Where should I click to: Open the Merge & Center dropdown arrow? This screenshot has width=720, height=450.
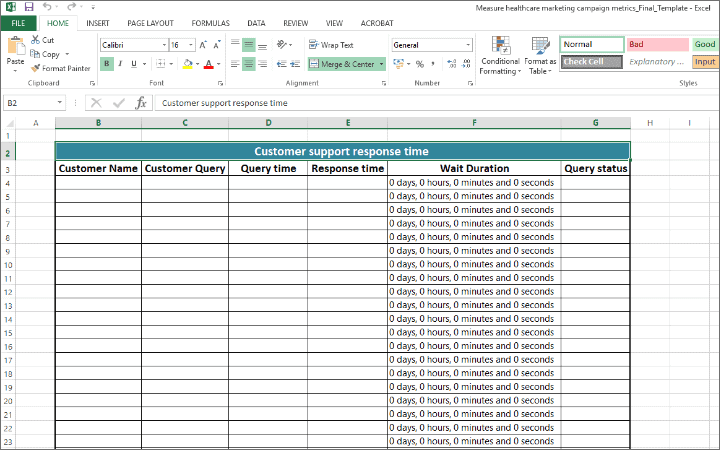(x=381, y=64)
